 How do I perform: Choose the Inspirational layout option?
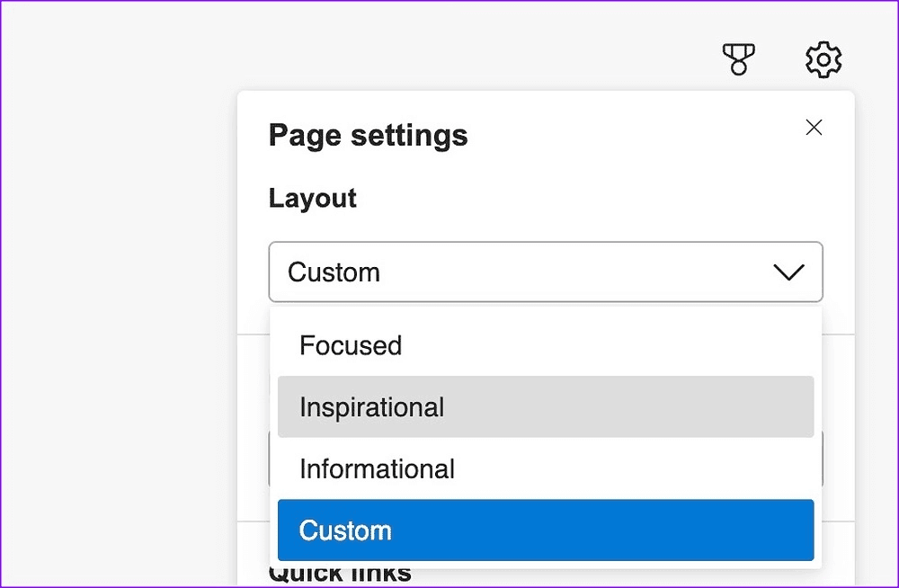[x=371, y=407]
